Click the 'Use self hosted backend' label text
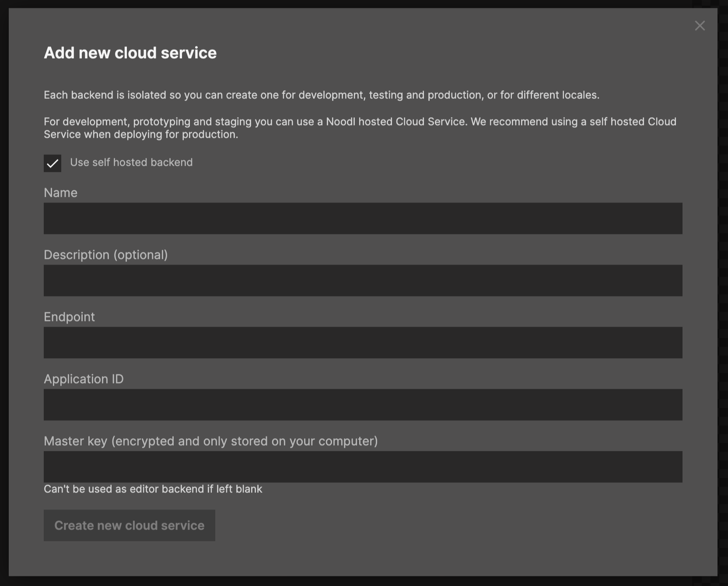 pos(131,163)
